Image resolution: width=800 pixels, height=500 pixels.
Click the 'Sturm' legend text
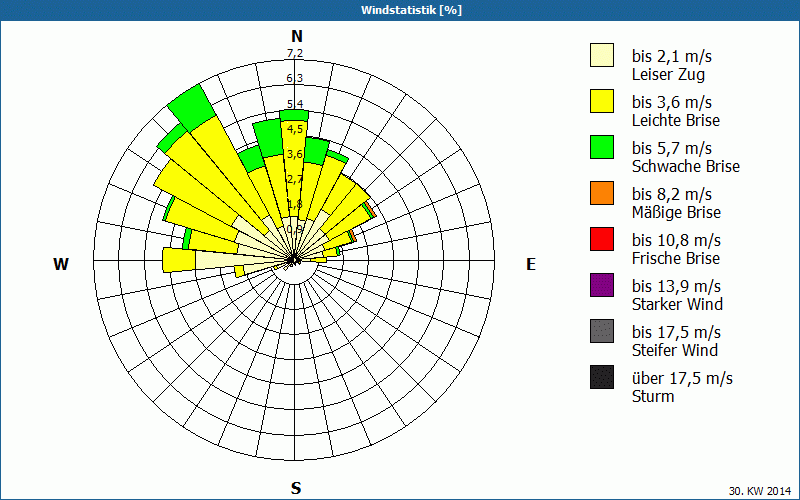point(653,396)
